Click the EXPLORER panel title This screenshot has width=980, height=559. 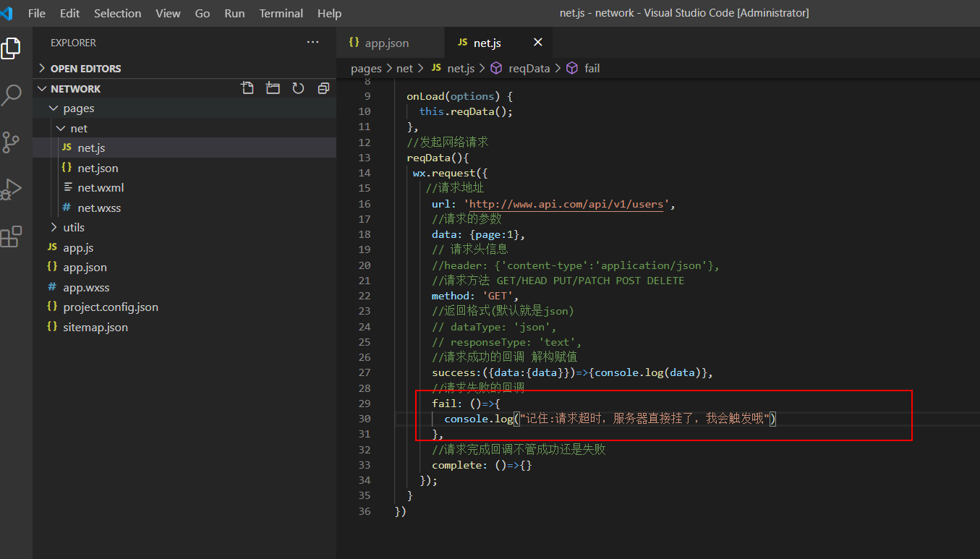coord(73,43)
